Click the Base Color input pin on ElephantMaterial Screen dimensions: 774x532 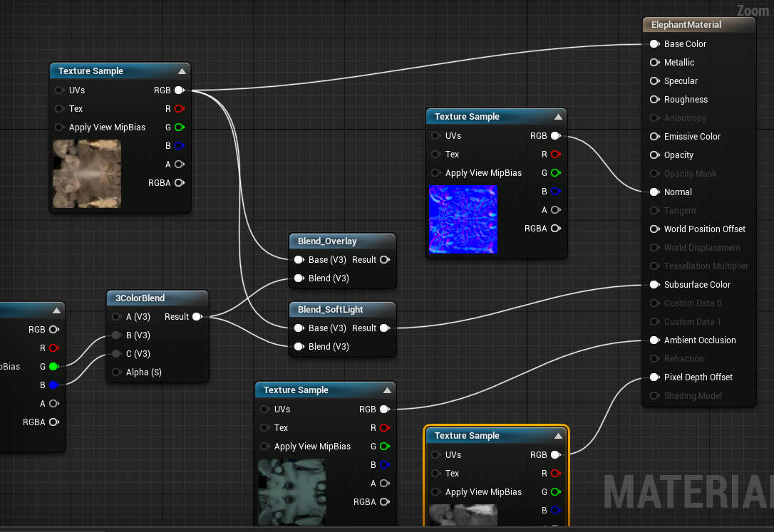click(x=654, y=43)
